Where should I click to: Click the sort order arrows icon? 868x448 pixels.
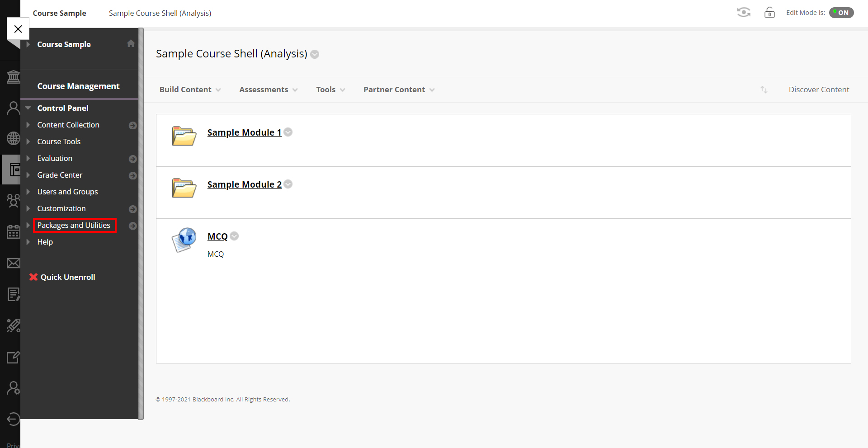click(x=764, y=90)
